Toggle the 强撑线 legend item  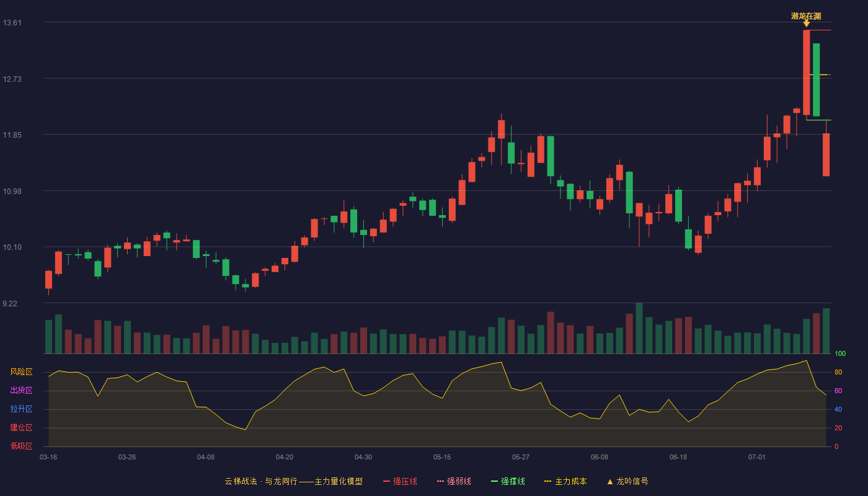coord(508,481)
